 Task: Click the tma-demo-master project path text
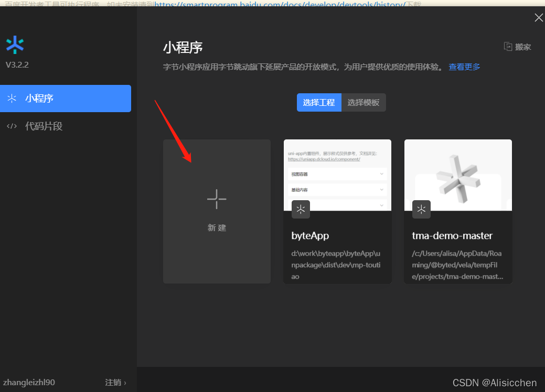[x=457, y=265]
